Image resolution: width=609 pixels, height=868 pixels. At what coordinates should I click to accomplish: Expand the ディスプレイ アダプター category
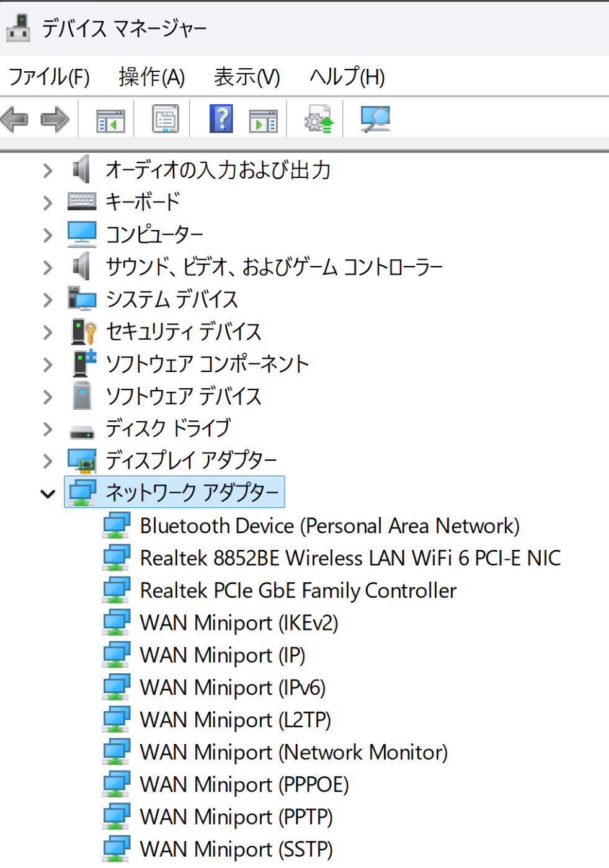click(x=48, y=461)
